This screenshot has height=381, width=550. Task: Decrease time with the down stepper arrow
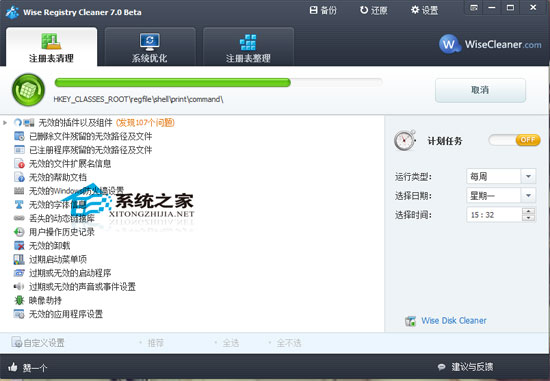coord(528,219)
